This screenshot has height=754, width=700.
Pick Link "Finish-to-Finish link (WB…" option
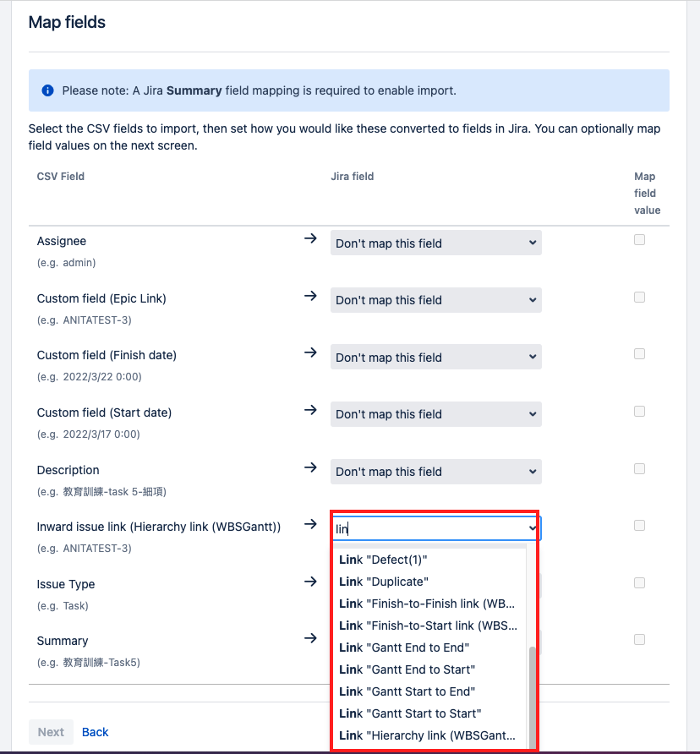pyautogui.click(x=430, y=604)
